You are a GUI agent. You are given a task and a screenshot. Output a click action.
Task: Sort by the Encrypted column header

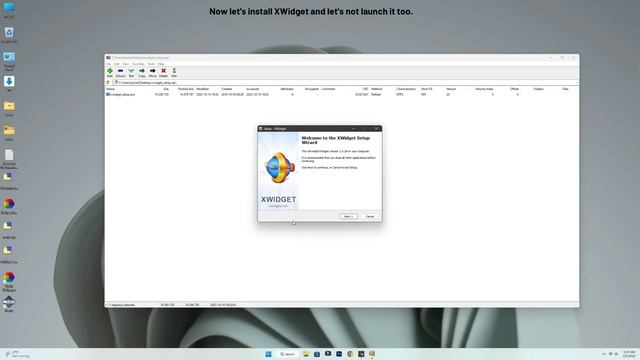311,89
